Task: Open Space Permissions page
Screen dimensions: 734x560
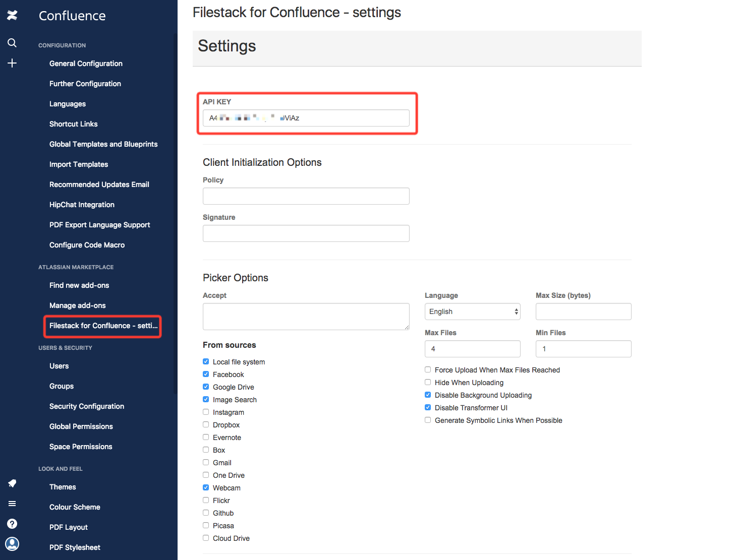Action: tap(81, 447)
